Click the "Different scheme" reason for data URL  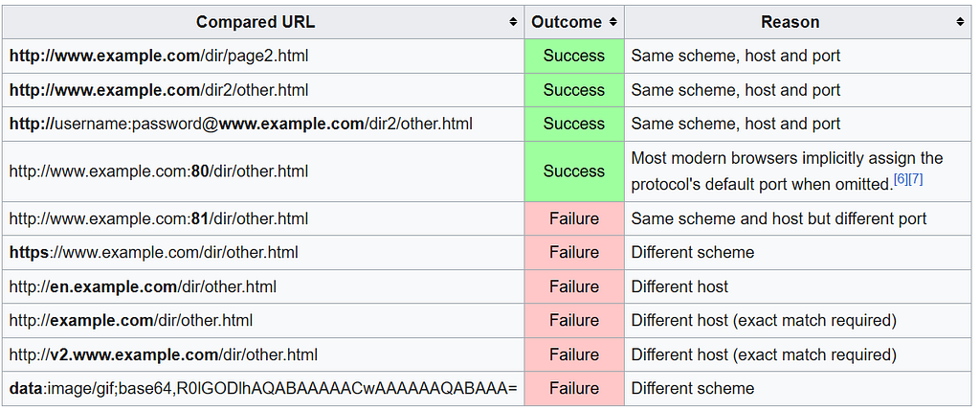(693, 388)
